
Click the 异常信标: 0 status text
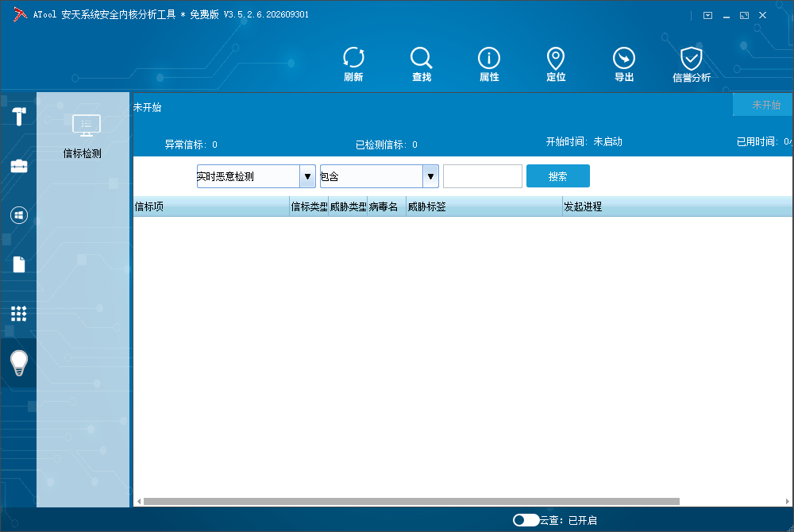point(191,145)
